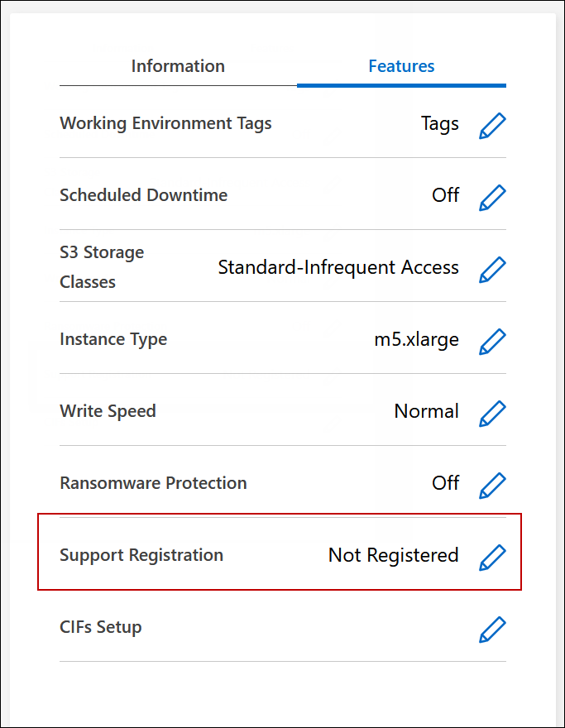Screen dimensions: 565x728
Task: Click the Ransomware Protection Off value
Action: tap(445, 483)
